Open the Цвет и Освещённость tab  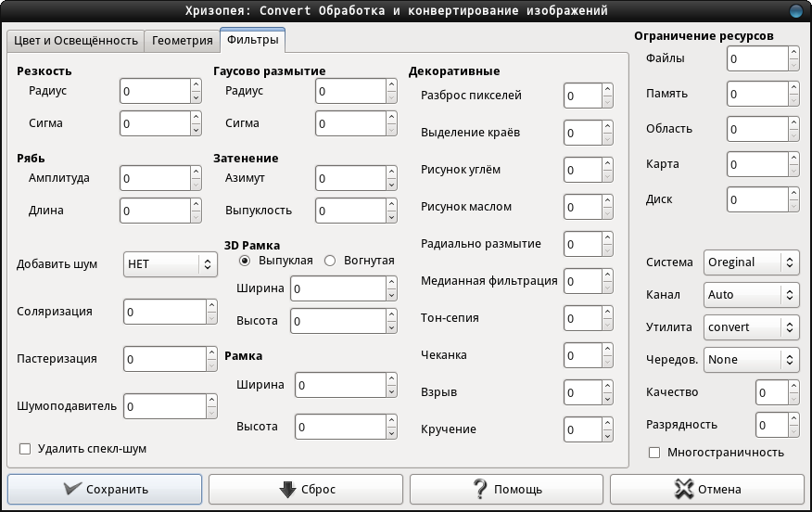point(76,41)
